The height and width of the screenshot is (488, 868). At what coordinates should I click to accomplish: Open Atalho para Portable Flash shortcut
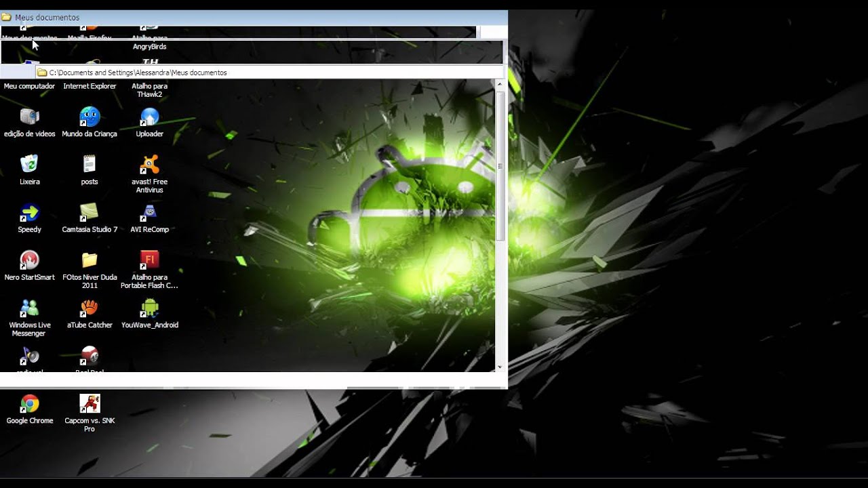pyautogui.click(x=149, y=260)
